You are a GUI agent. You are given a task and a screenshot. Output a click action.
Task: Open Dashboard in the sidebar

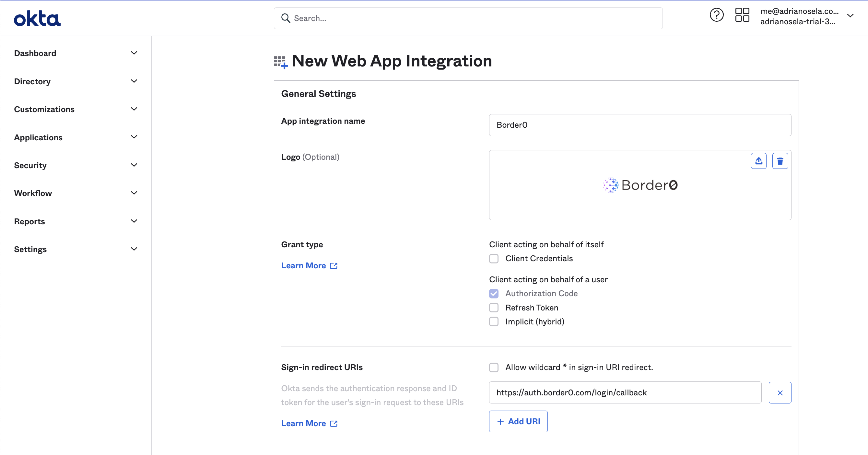pyautogui.click(x=35, y=53)
